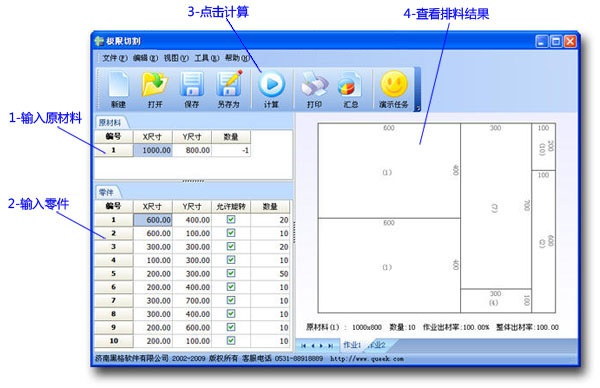Open the 文件 menu
This screenshot has width=600, height=388.
(x=114, y=58)
